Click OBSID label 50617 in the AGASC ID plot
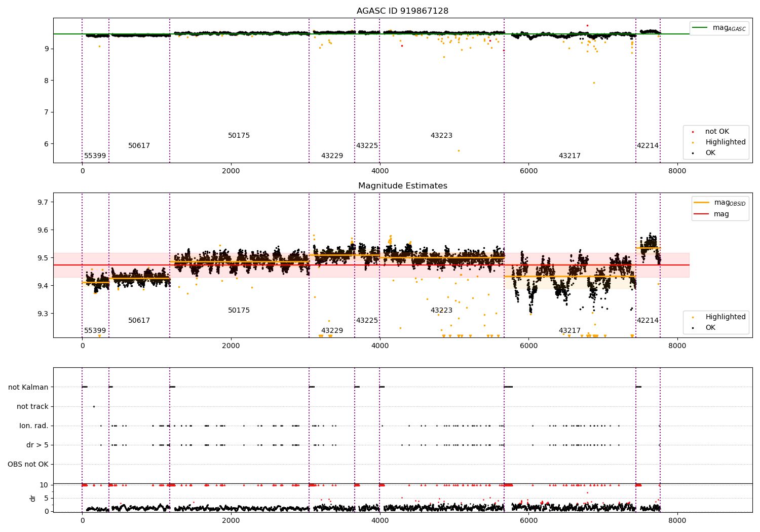The image size is (760, 532). (139, 146)
